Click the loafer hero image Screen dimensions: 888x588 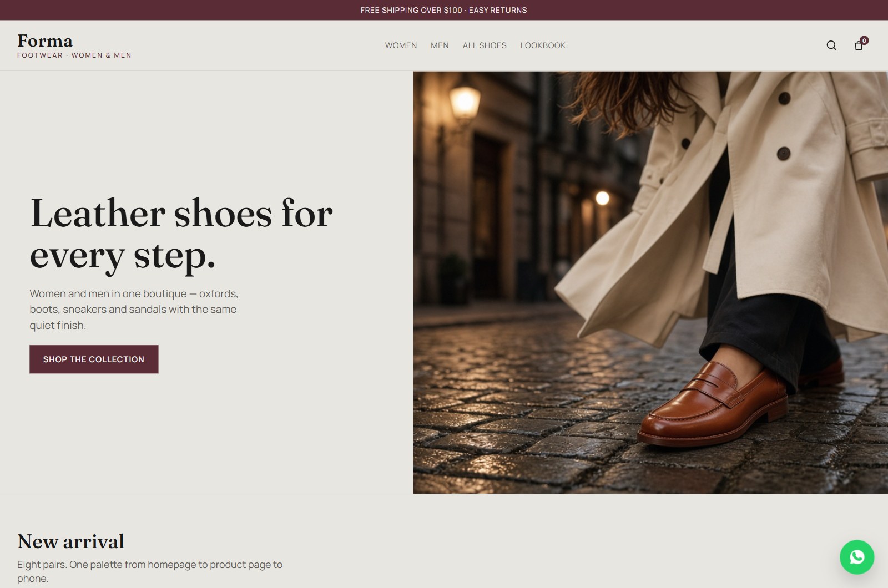(x=650, y=282)
